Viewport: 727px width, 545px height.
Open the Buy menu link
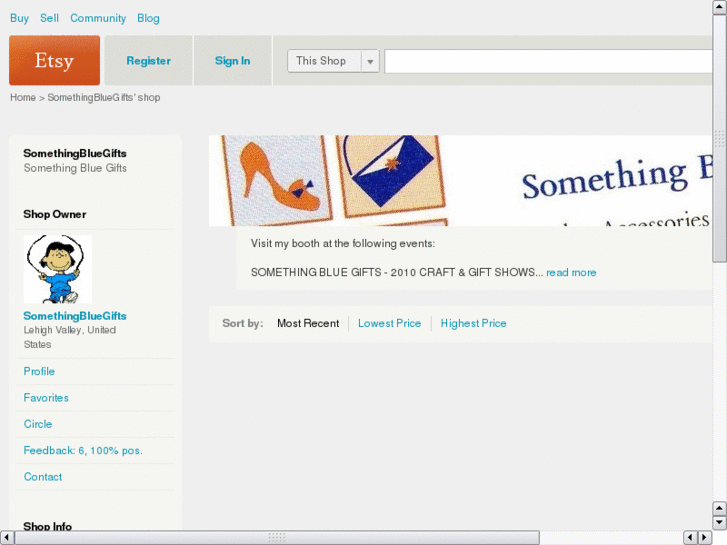coord(19,18)
